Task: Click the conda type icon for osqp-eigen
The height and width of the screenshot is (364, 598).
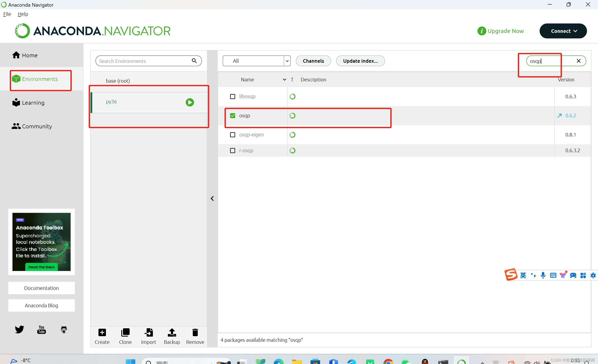Action: [x=292, y=135]
